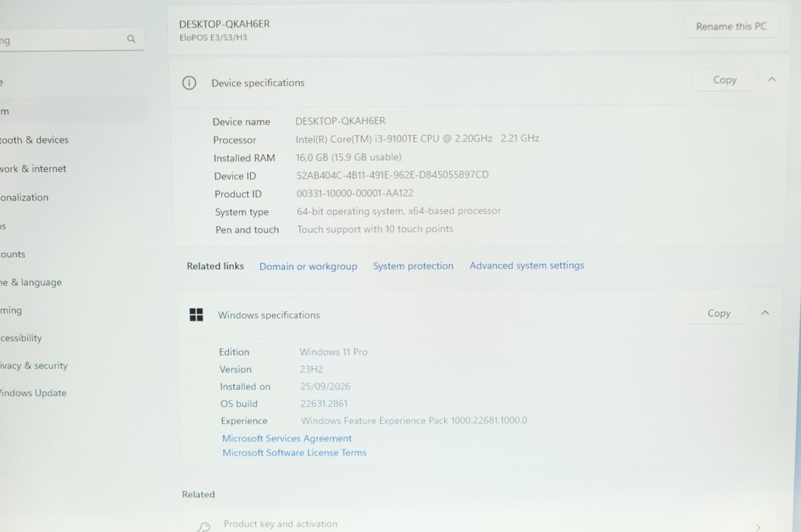
Task: Select the Installed RAM value 16,0 GB
Action: [348, 158]
